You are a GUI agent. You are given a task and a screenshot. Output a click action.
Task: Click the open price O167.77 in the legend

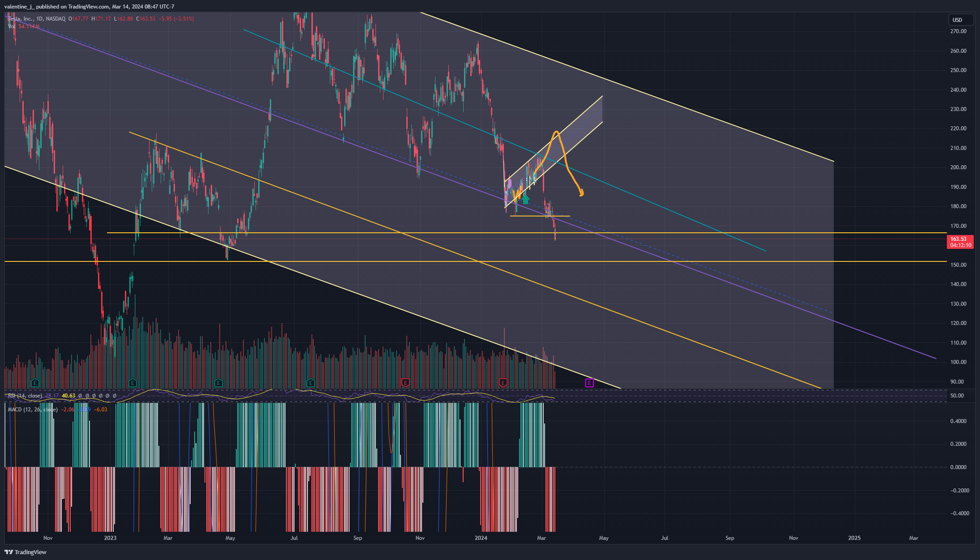click(79, 19)
